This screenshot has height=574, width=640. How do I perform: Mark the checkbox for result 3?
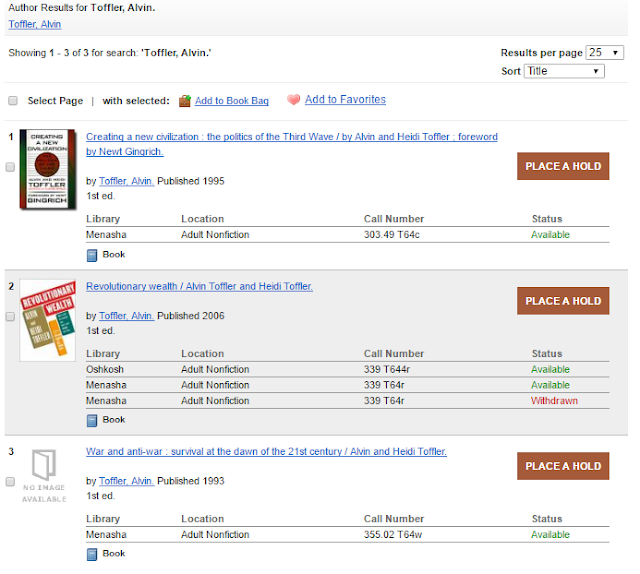pos(10,482)
